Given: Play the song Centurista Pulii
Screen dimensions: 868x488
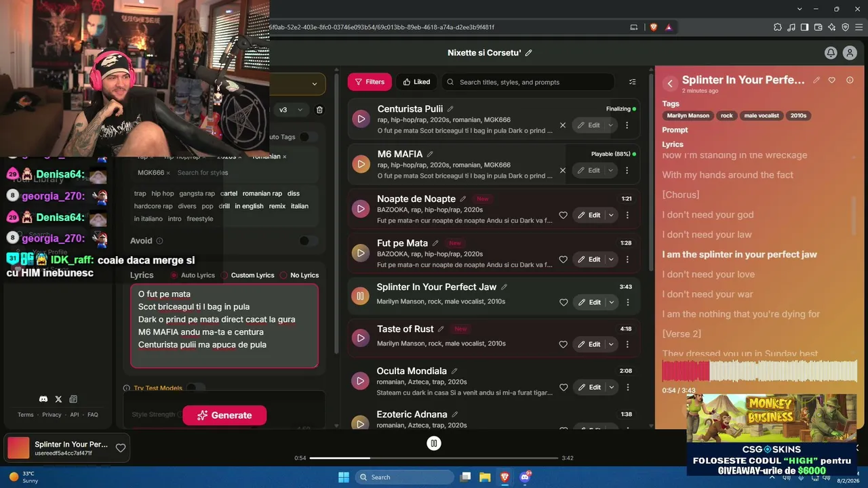Looking at the screenshot, I should click(x=361, y=119).
